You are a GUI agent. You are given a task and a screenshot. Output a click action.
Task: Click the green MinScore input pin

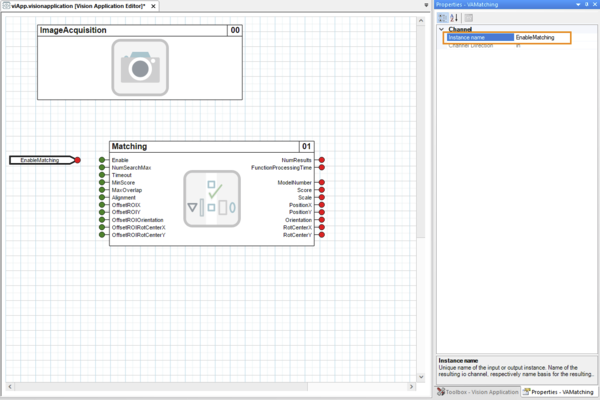click(102, 183)
